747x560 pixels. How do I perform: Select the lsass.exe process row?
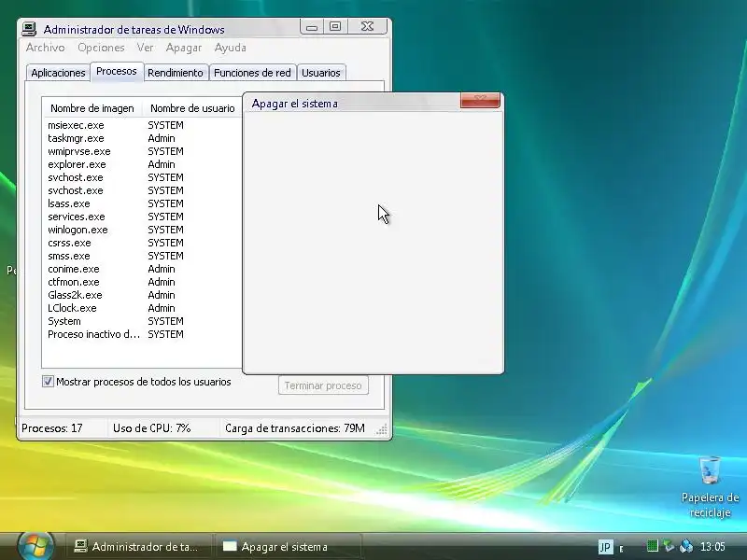(x=142, y=203)
